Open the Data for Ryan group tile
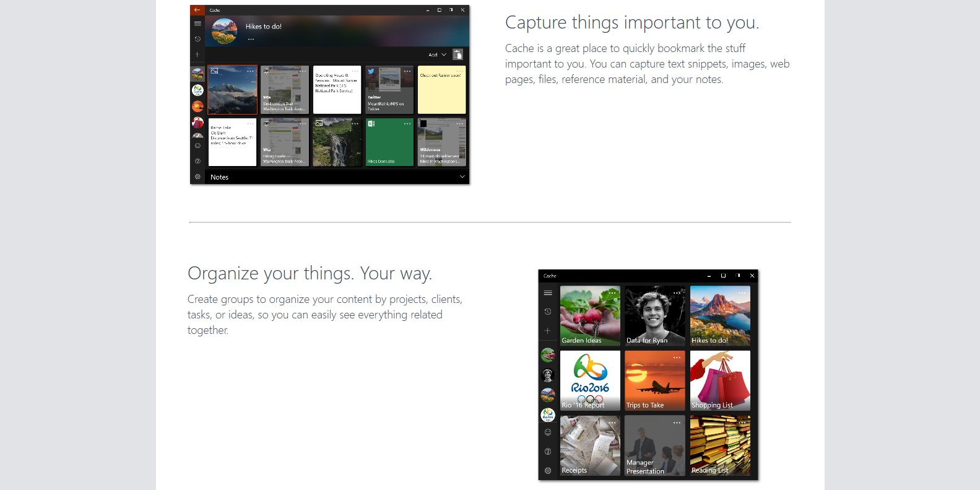Viewport: 980px width, 490px height. 655,315
